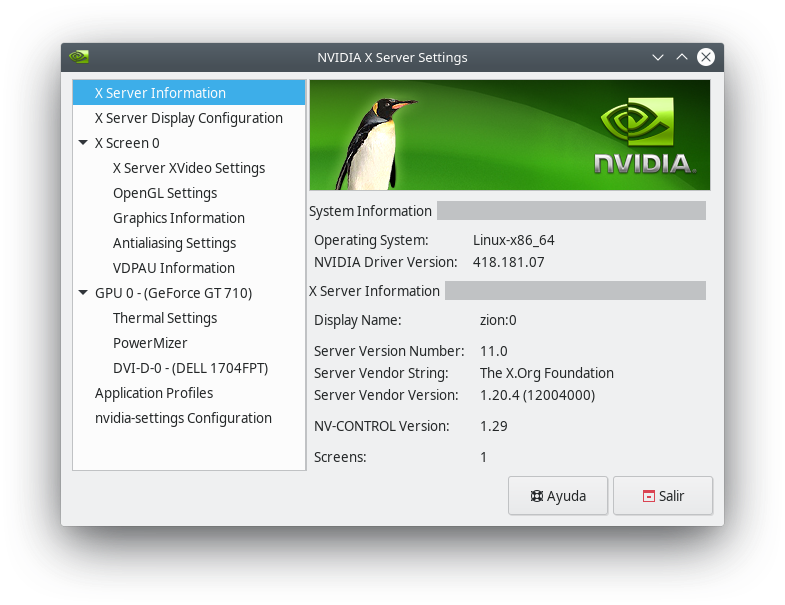Click the Operating System: label

click(371, 240)
